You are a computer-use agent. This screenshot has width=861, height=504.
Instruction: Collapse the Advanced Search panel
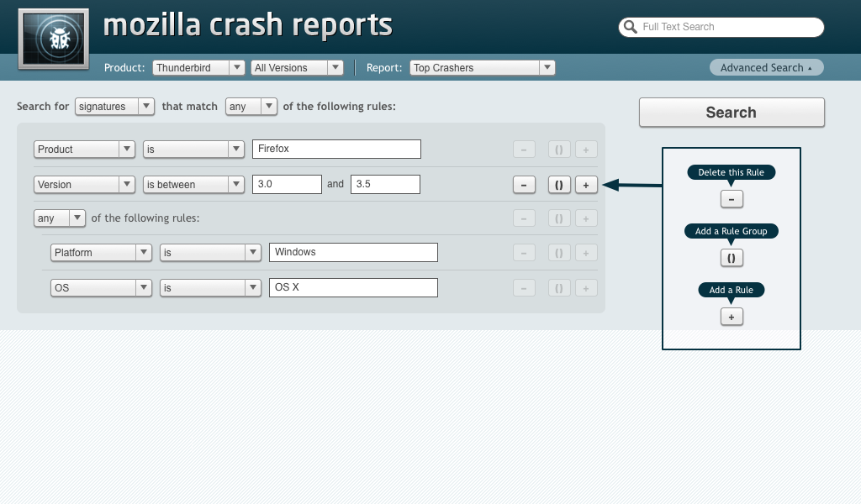click(x=767, y=67)
